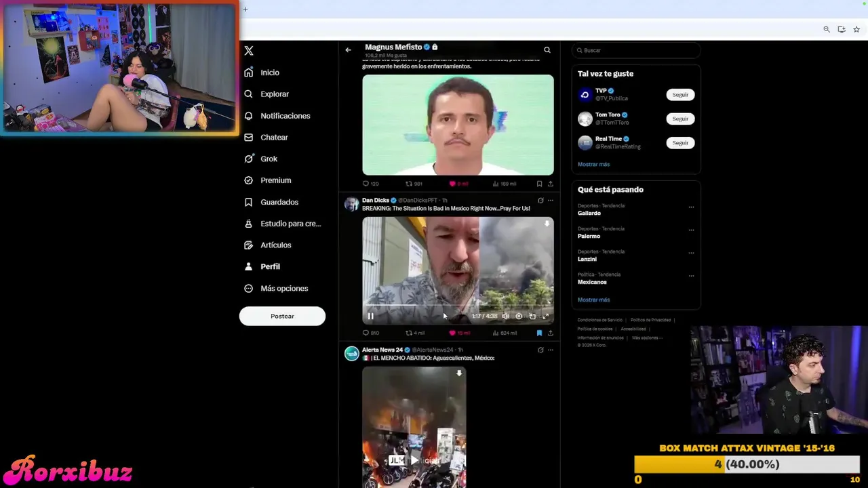Download arrow on Alerta News 24 video

tap(459, 373)
